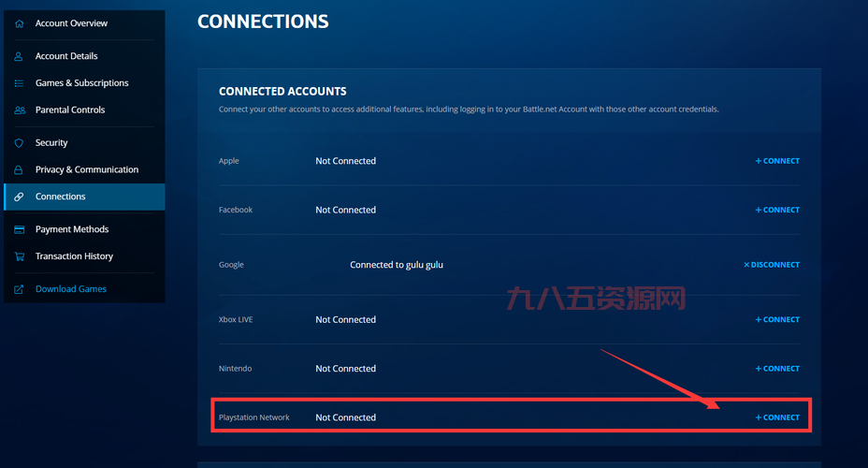Click 'Not Connected' status in the Apple row

tap(345, 161)
